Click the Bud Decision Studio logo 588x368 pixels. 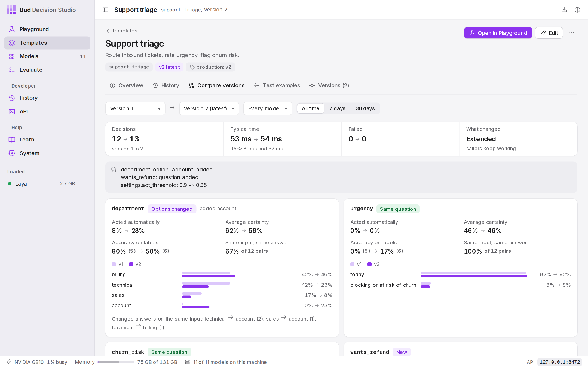pyautogui.click(x=11, y=10)
